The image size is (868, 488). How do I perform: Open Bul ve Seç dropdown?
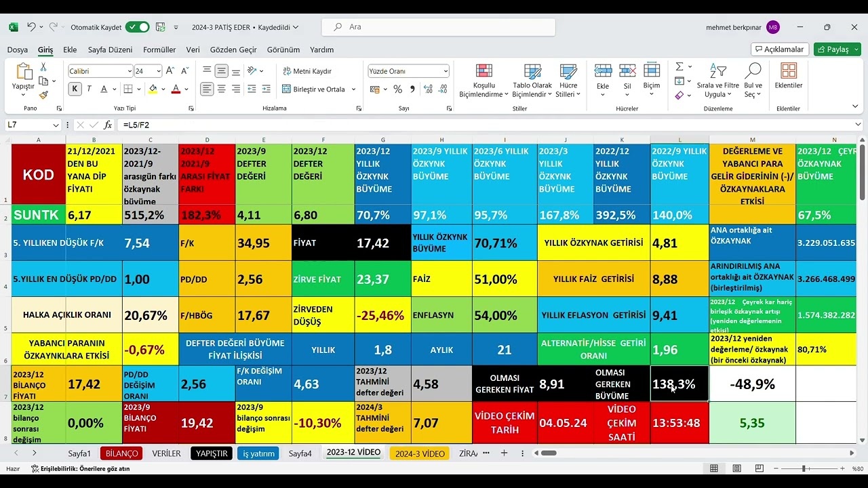click(x=753, y=81)
